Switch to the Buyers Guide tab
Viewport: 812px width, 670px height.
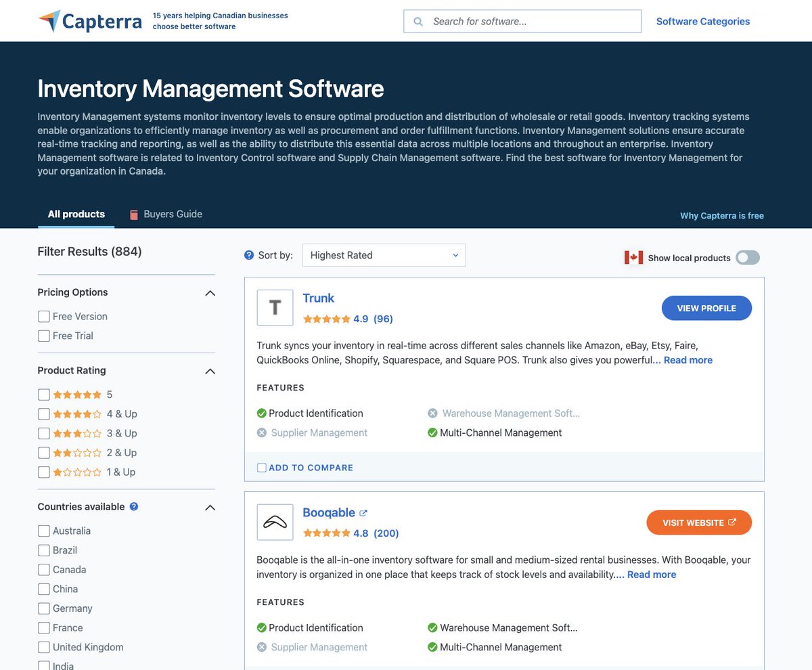click(x=166, y=214)
